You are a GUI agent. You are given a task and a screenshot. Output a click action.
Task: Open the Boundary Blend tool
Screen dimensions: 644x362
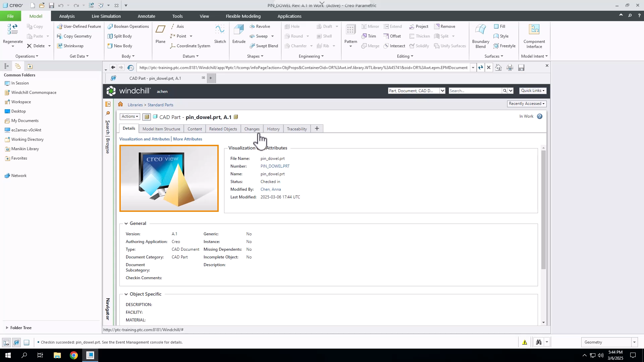480,35
